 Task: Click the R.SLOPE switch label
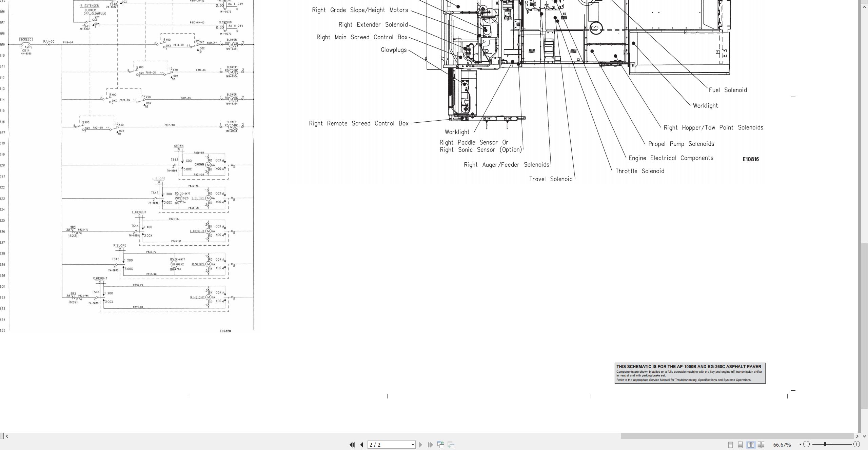(120, 245)
